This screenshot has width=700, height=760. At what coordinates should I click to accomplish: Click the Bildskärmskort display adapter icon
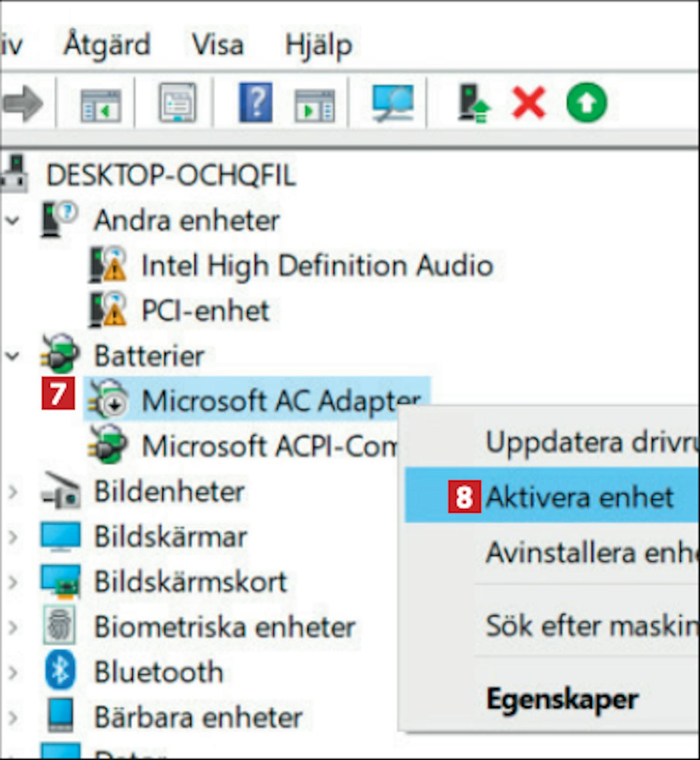coord(61,582)
